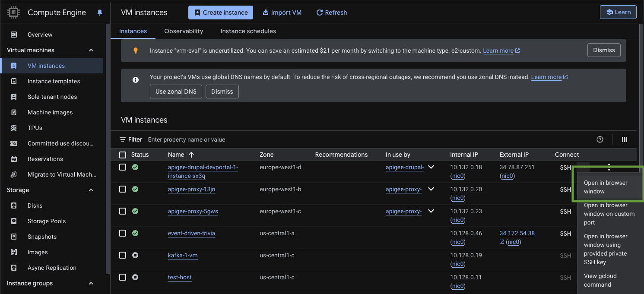
Task: Open more SSH options for apigee-drupal-devportal instance
Action: (x=609, y=167)
